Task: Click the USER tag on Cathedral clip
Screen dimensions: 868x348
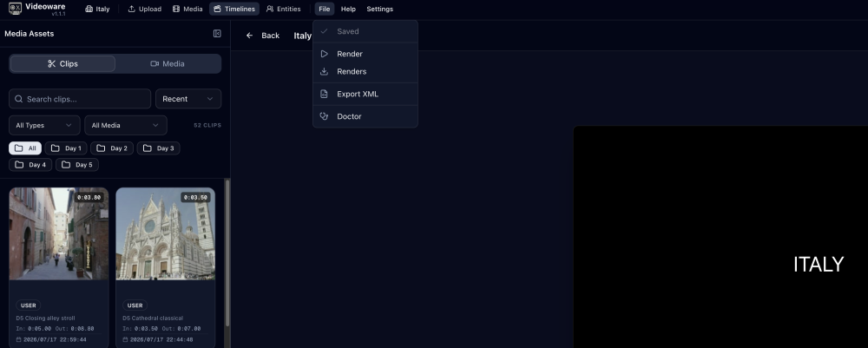Action: (135, 305)
